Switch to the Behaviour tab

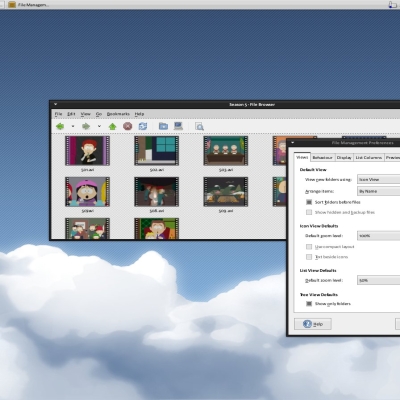point(322,158)
